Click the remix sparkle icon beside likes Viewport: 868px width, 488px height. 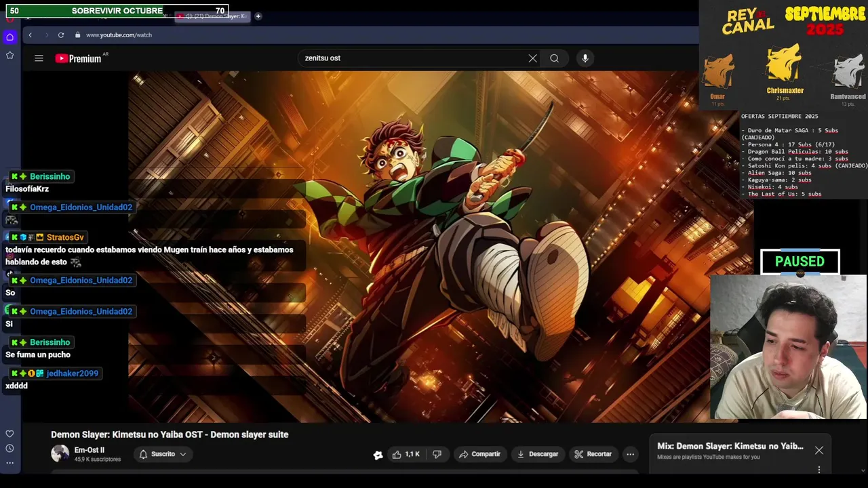[x=378, y=455]
